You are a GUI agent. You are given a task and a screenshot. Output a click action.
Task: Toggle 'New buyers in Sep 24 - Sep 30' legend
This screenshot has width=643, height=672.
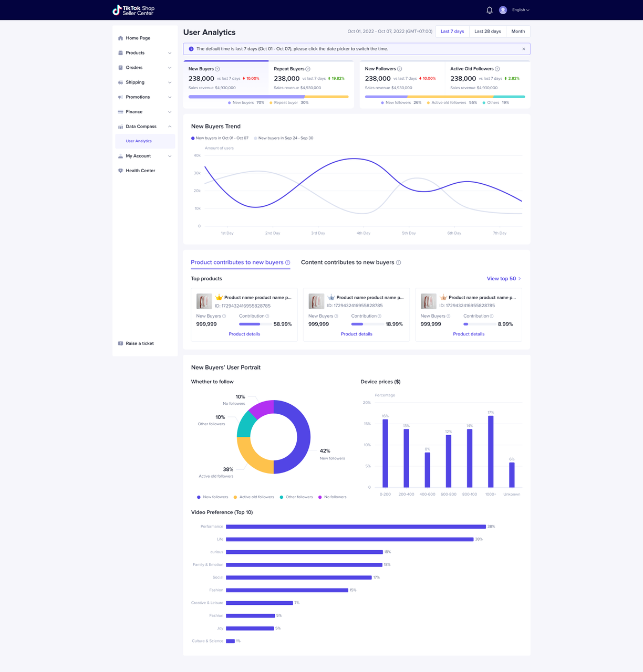pos(284,138)
